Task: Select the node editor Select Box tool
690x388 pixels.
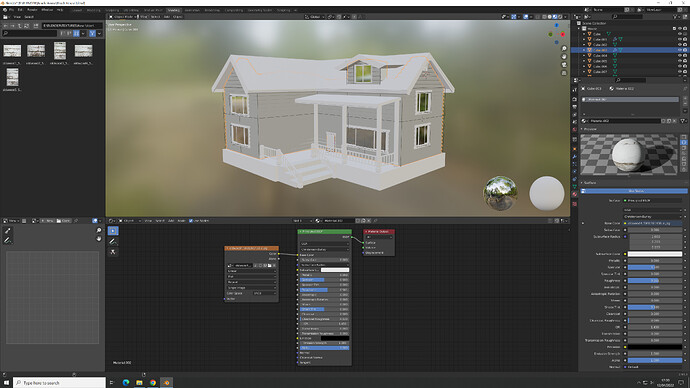Action: click(x=113, y=231)
